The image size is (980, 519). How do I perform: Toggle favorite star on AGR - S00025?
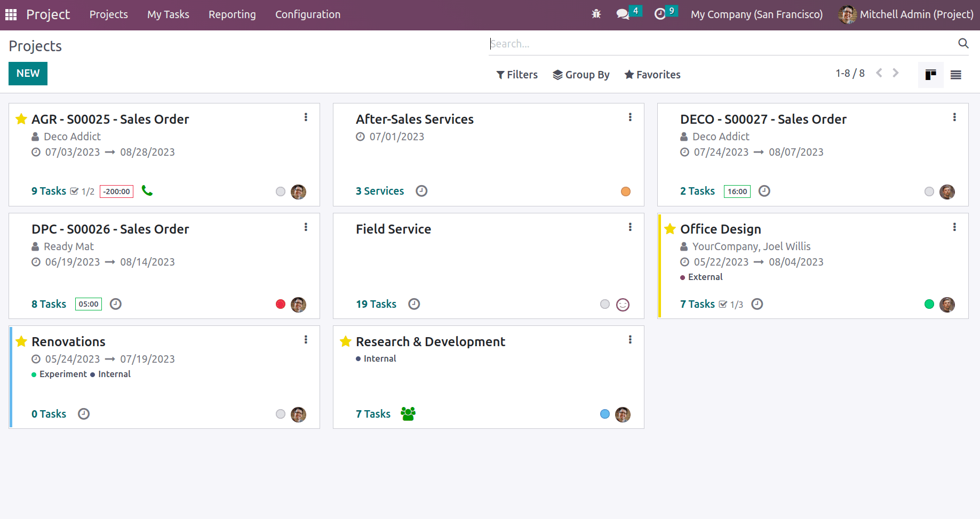click(21, 119)
